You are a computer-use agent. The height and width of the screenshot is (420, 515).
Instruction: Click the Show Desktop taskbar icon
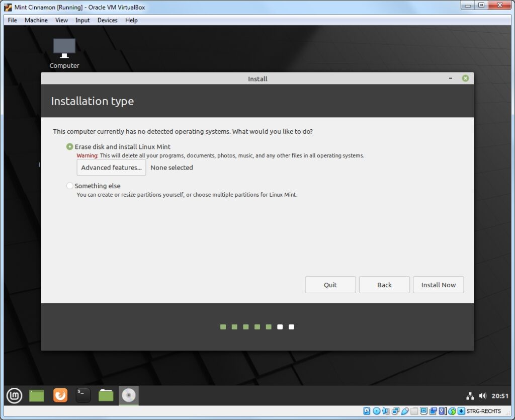point(36,395)
